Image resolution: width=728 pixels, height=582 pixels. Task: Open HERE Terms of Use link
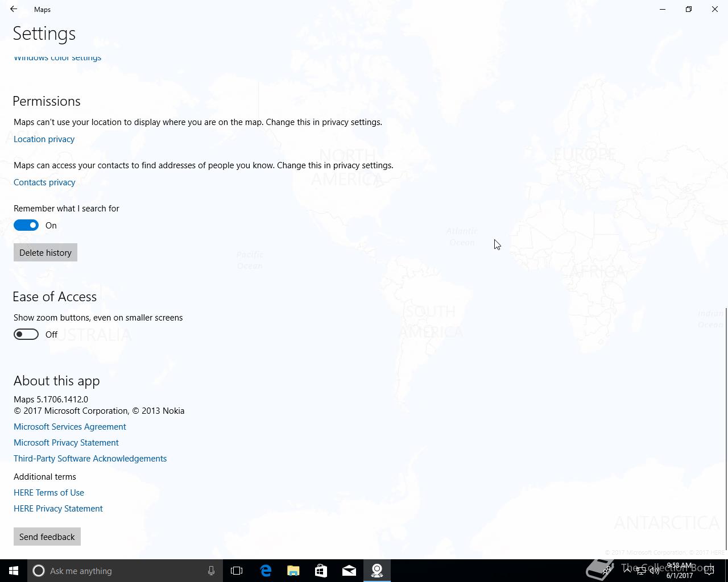point(49,493)
